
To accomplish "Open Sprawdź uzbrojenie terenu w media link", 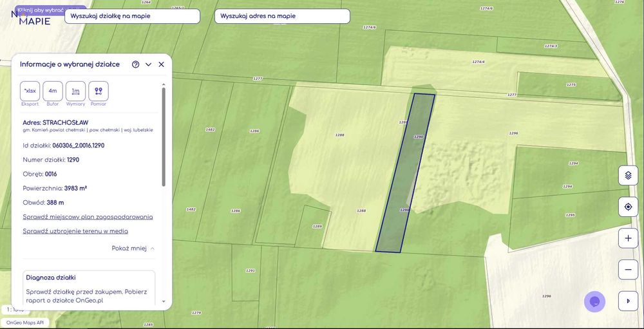I will pos(75,231).
